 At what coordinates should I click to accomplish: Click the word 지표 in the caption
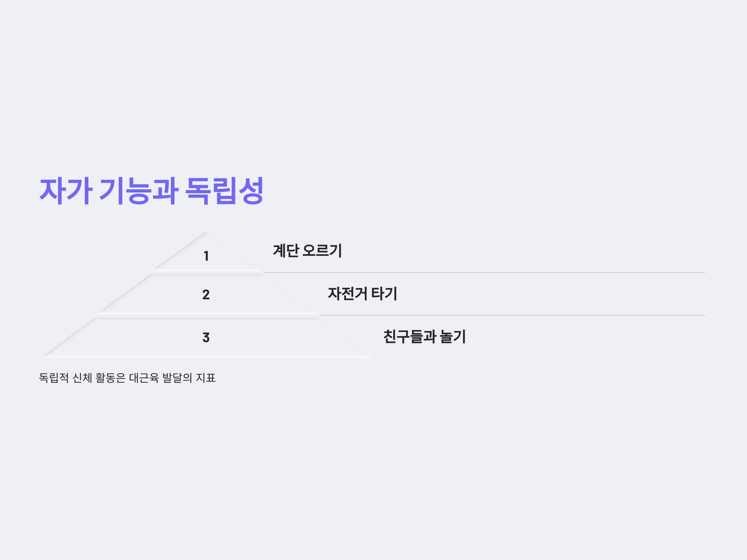pyautogui.click(x=206, y=378)
